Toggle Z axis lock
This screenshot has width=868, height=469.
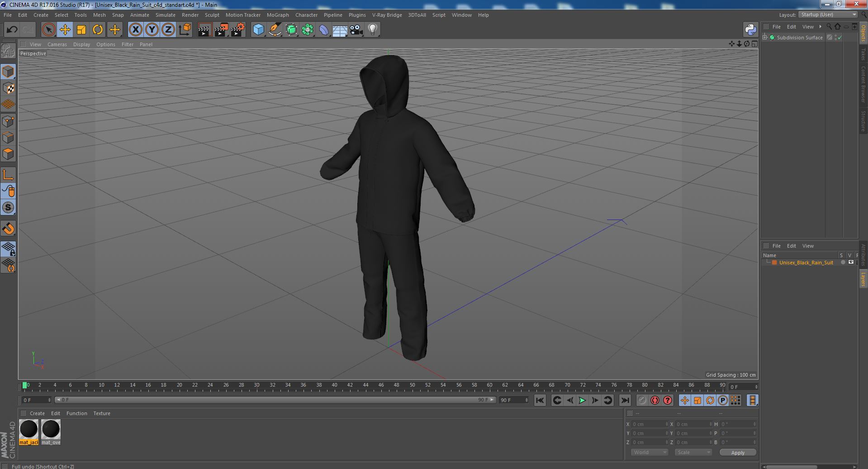click(x=168, y=30)
